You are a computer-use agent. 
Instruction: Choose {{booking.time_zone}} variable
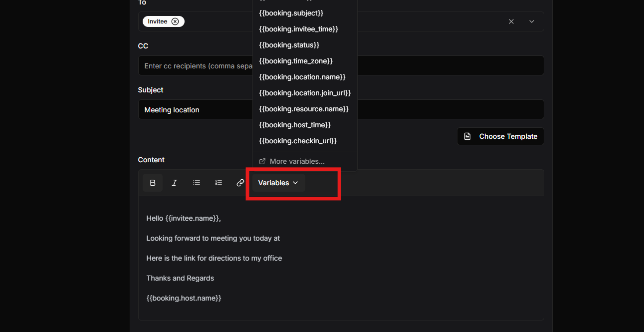coord(296,61)
